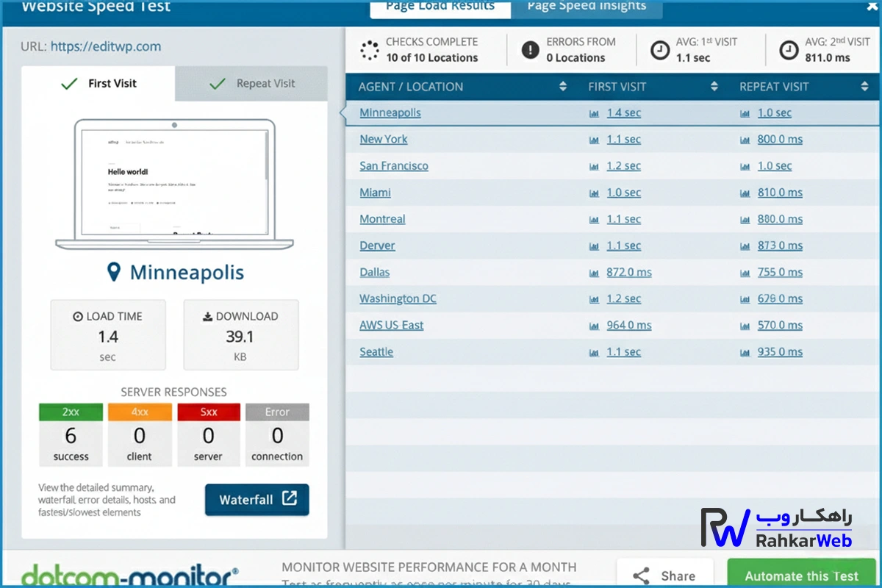This screenshot has height=588, width=882.
Task: Open the Waterfall detailed report
Action: click(x=257, y=500)
